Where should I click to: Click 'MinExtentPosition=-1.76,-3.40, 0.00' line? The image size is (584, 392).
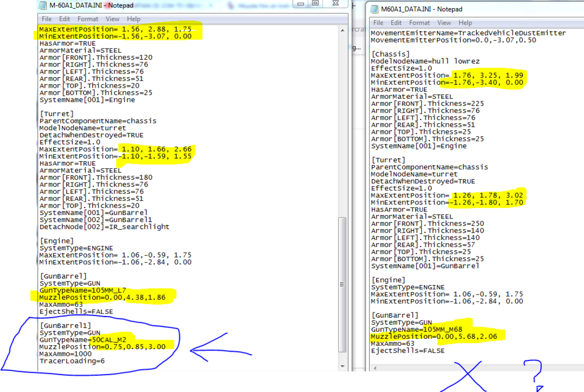[447, 83]
